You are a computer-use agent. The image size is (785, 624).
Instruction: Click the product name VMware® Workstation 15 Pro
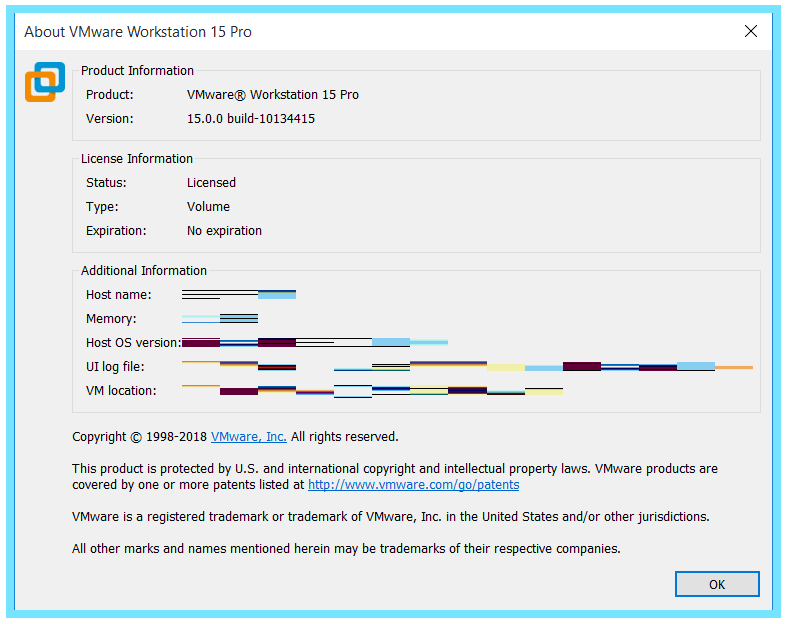point(273,95)
